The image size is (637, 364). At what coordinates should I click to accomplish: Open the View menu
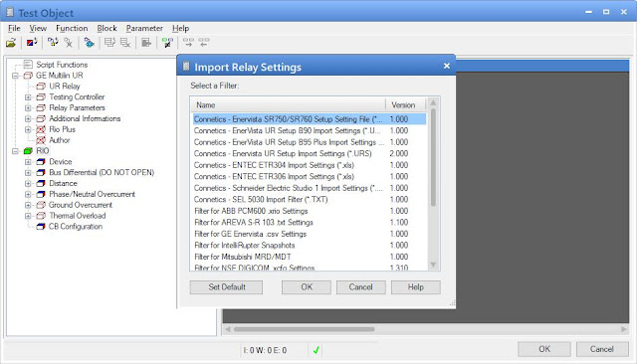[x=38, y=29]
